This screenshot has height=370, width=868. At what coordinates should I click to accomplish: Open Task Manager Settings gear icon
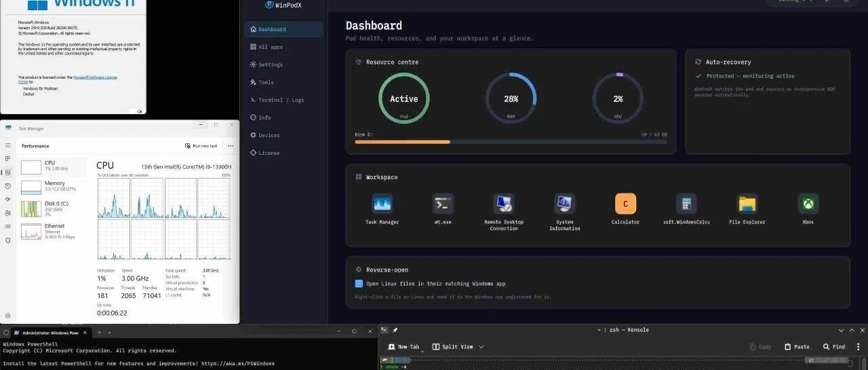point(7,316)
